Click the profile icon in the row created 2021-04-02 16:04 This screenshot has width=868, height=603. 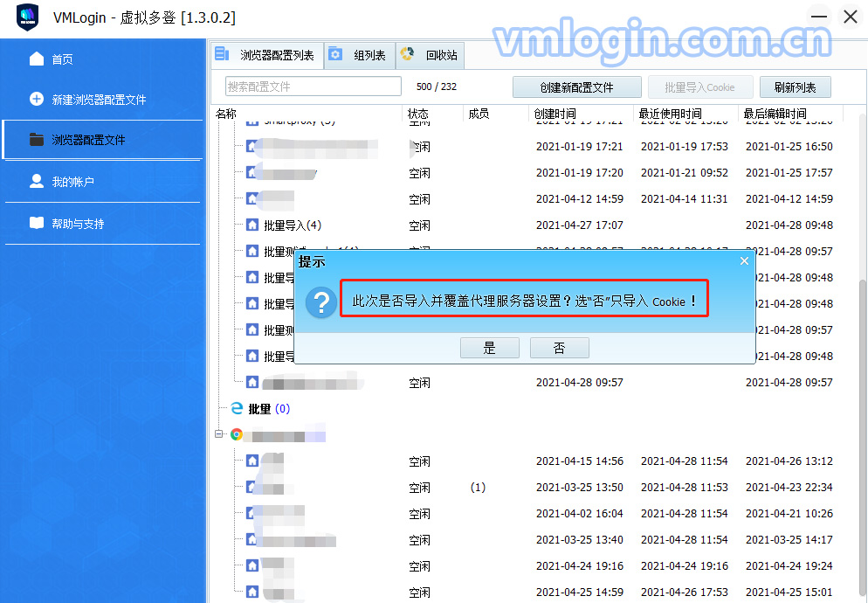pos(252,513)
